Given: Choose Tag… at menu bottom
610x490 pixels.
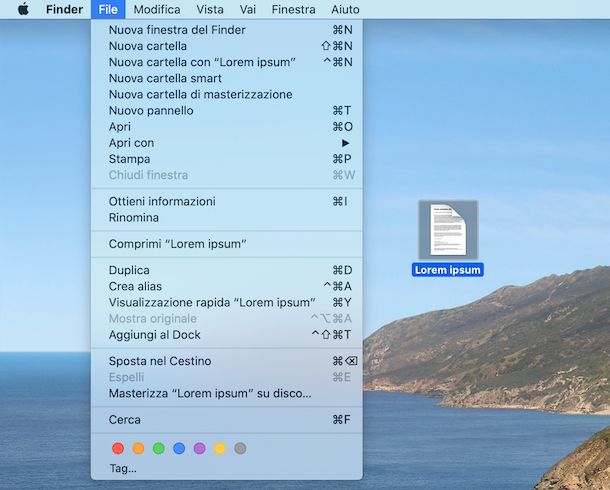Looking at the screenshot, I should point(227,469).
